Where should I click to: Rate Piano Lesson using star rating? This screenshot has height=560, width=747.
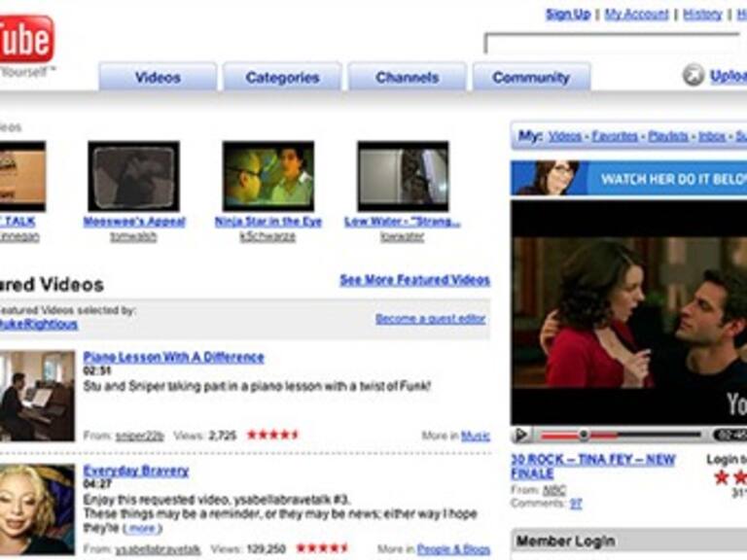click(272, 435)
